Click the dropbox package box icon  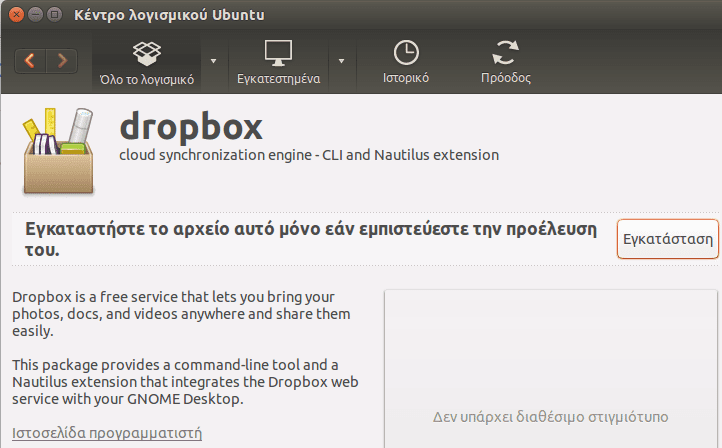58,151
